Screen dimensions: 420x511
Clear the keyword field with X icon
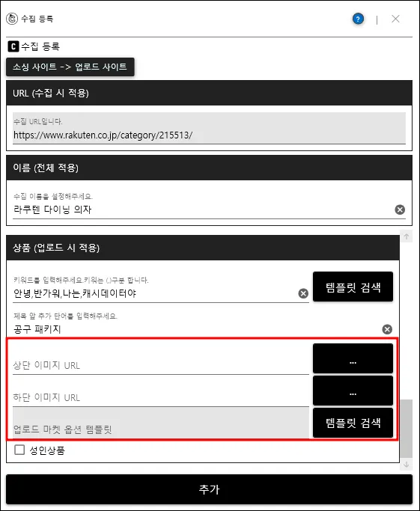point(303,293)
